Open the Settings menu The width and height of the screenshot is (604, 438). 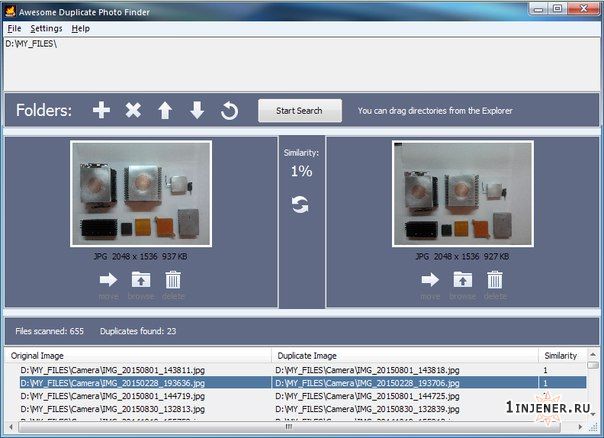[46, 29]
